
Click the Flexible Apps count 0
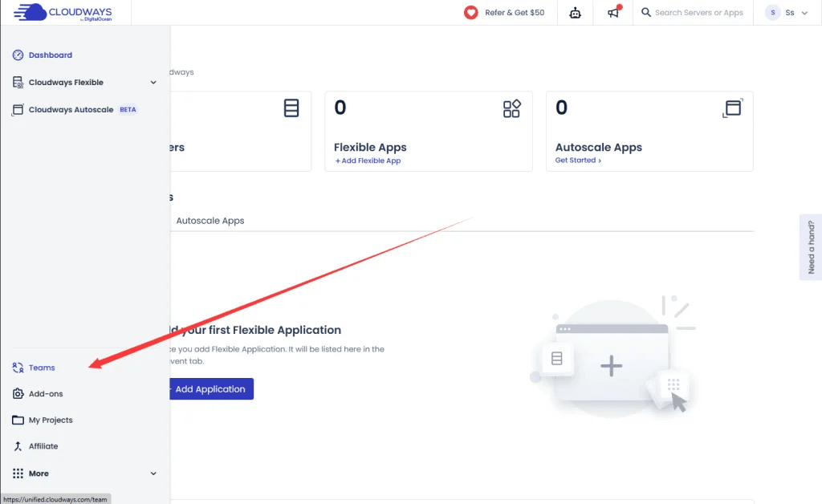click(x=340, y=108)
